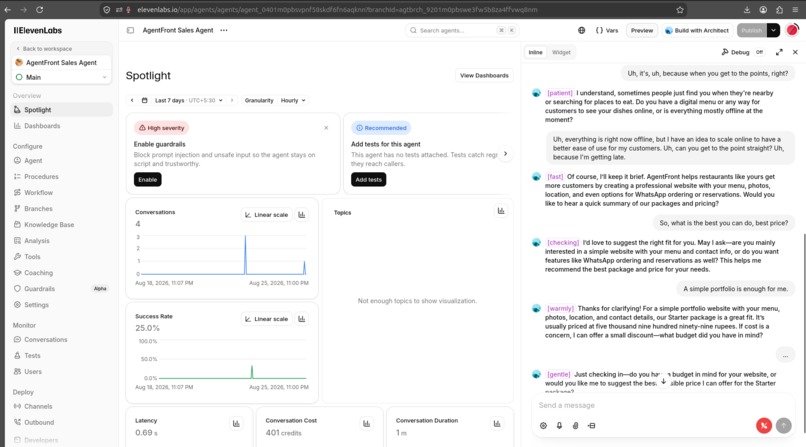Open the Vars variables panel
806x447 pixels.
click(x=607, y=30)
